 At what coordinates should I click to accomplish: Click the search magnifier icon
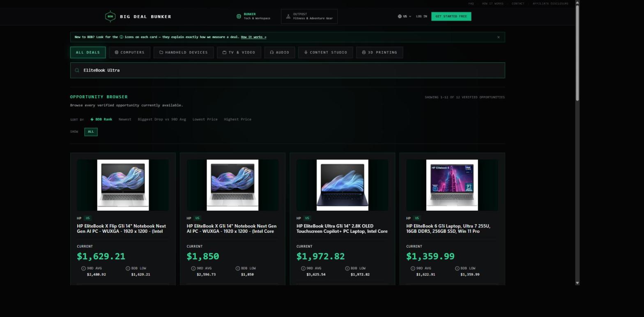[77, 70]
